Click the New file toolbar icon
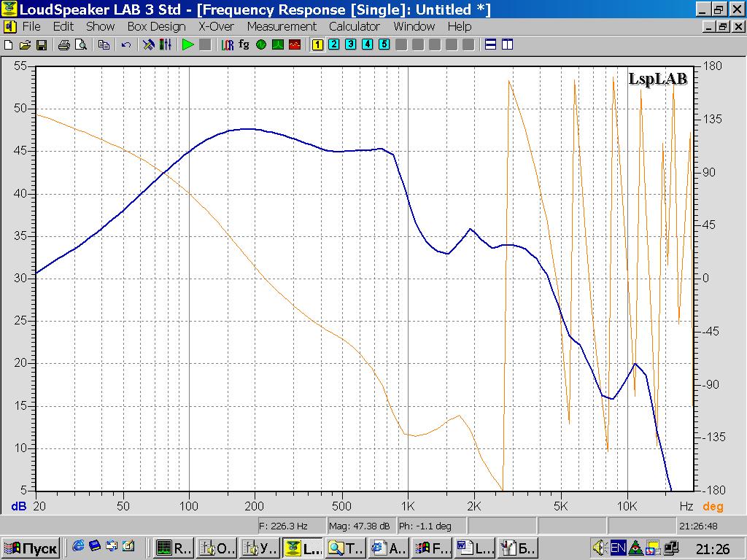 coord(9,44)
